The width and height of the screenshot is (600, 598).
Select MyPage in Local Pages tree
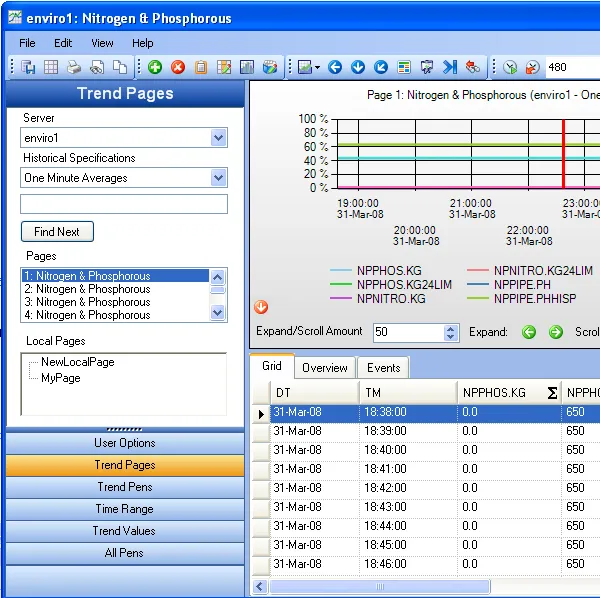[x=61, y=378]
